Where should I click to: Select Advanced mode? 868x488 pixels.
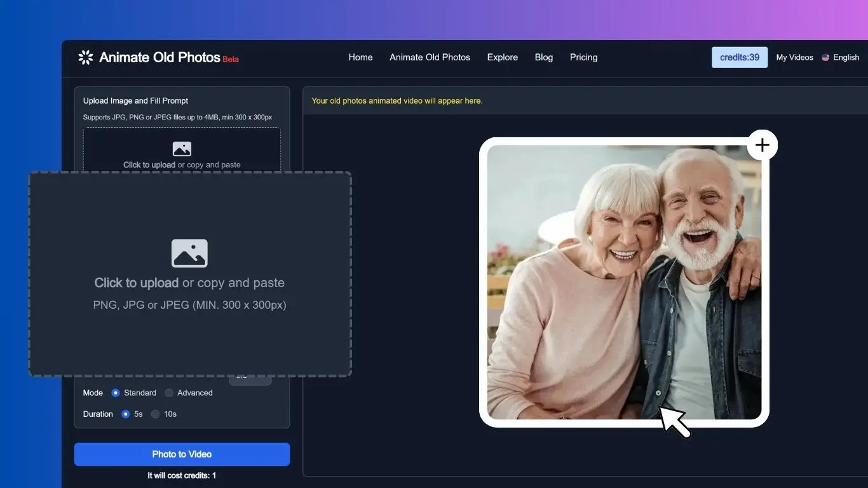[x=169, y=393]
